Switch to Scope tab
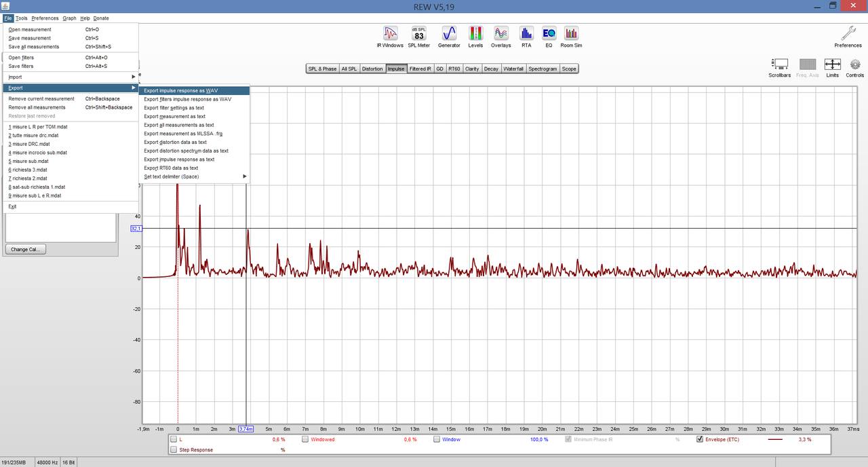868x467 pixels. pos(569,69)
